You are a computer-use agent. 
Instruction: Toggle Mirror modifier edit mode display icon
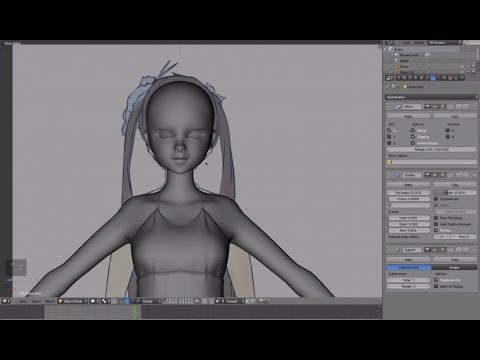pos(442,107)
